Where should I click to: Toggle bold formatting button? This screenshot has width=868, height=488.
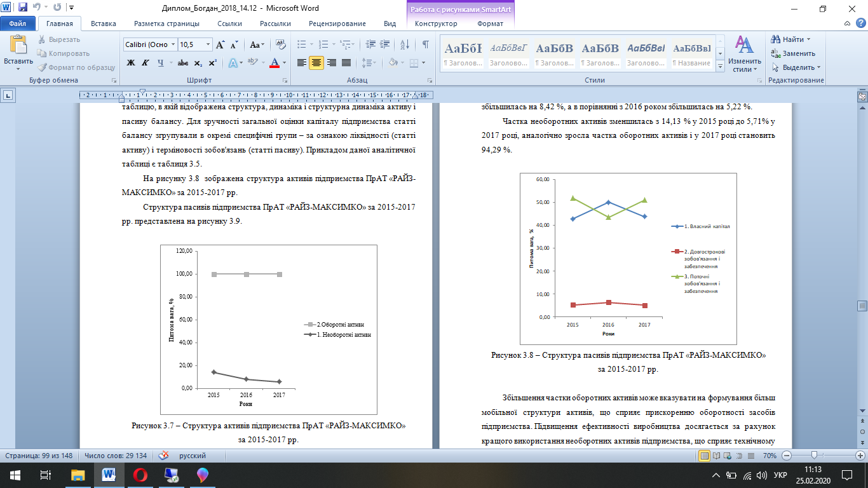131,63
